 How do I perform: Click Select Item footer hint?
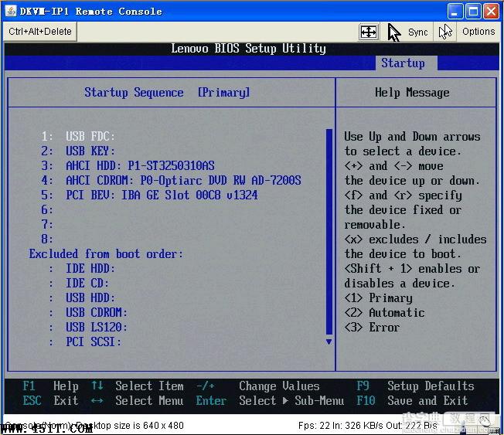138,386
